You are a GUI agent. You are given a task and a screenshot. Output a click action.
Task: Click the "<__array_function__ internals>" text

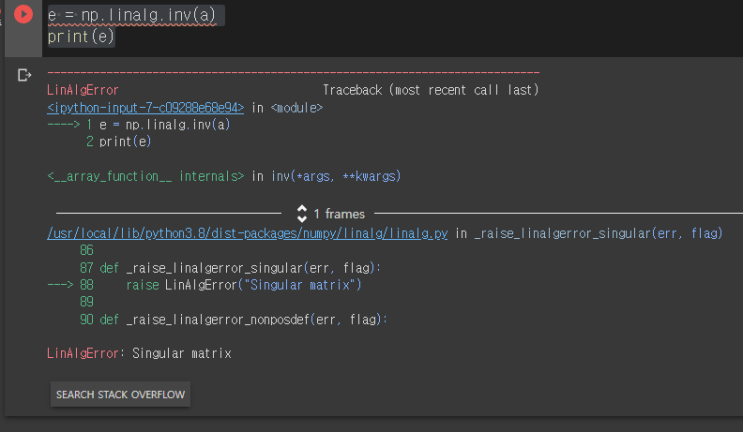145,176
